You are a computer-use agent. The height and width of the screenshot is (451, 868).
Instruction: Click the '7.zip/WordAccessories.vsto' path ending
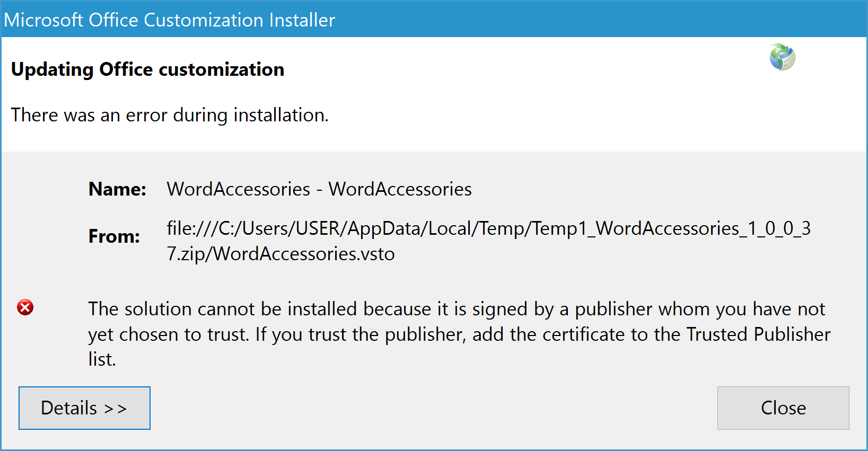(280, 254)
